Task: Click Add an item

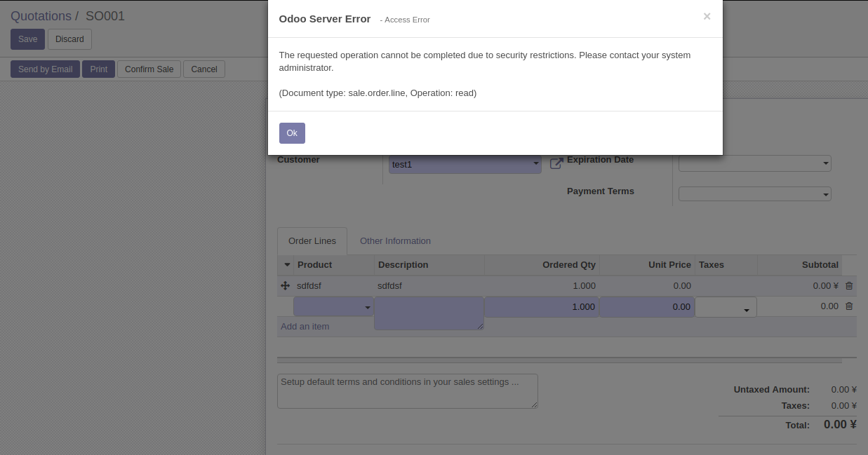Action: pyautogui.click(x=305, y=327)
